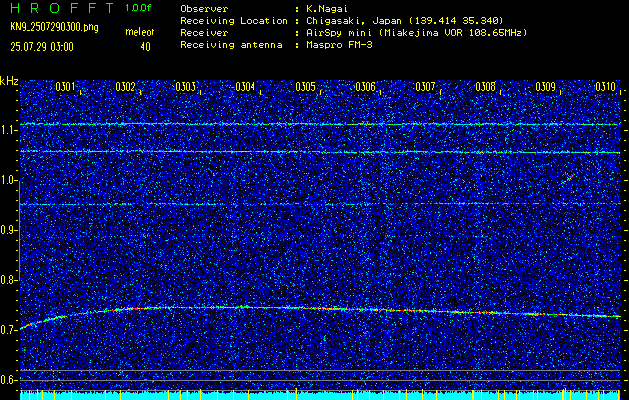This screenshot has height=400, width=629.
Task: Select the version label 1.0.0f
Action: coord(138,8)
